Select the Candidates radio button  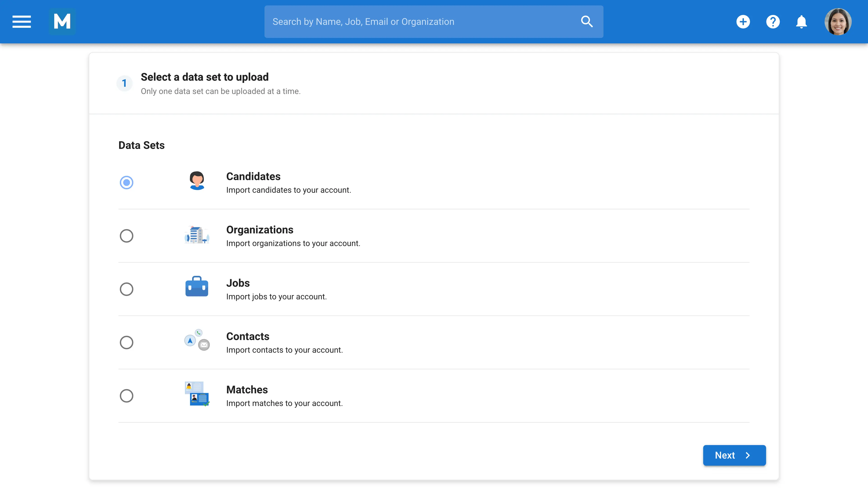point(126,183)
